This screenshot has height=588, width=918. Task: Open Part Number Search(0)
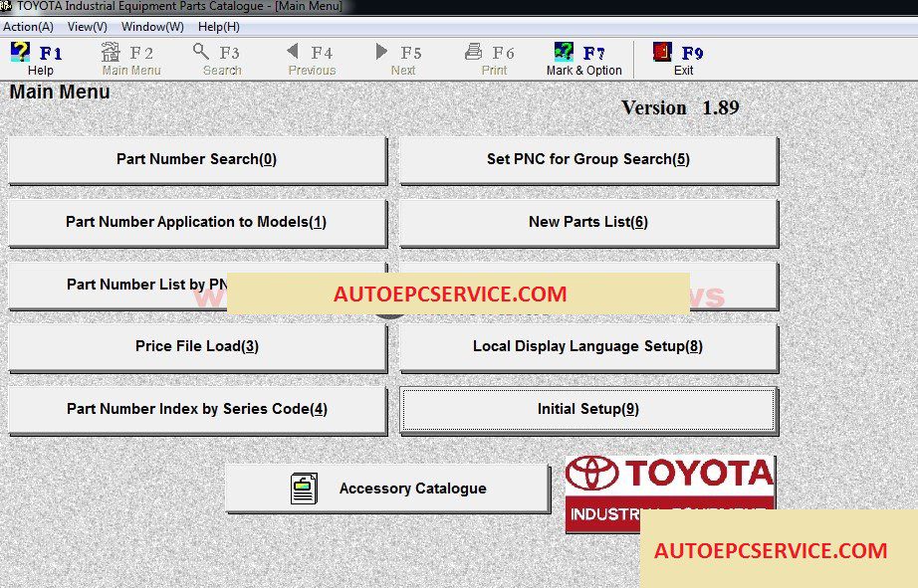tap(197, 160)
